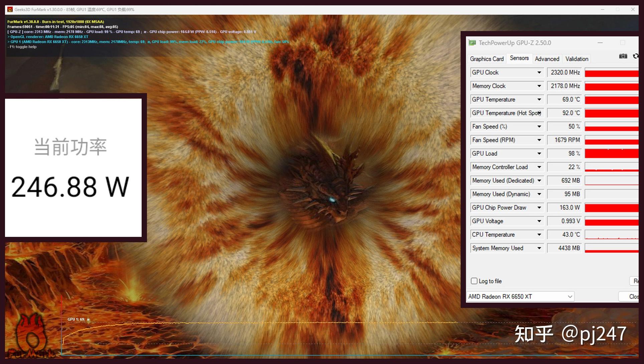Click the GPU-Z screenshot camera icon

coord(623,56)
